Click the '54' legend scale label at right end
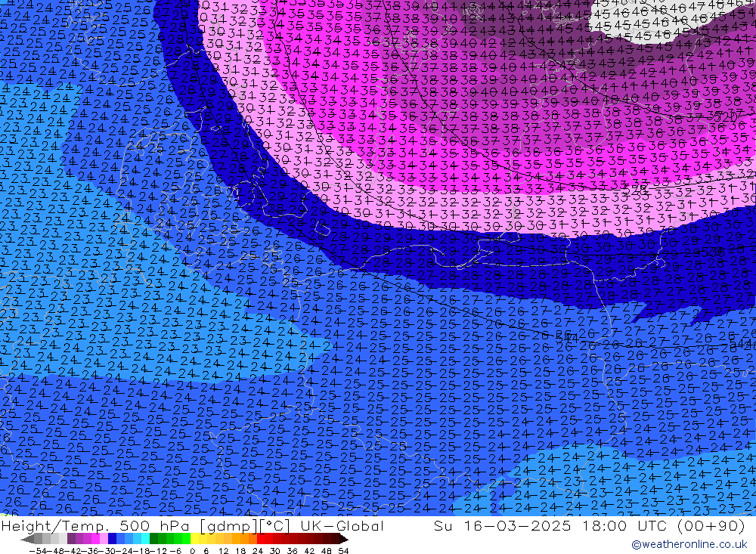 pyautogui.click(x=343, y=551)
